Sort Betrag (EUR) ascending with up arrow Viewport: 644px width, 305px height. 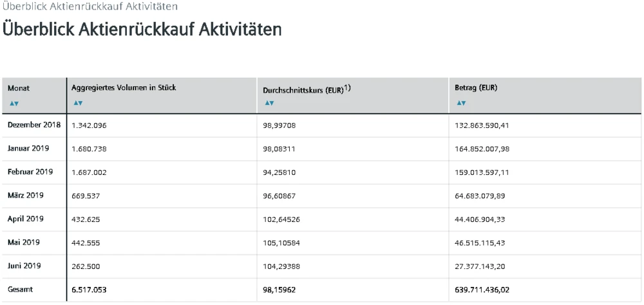click(x=458, y=102)
